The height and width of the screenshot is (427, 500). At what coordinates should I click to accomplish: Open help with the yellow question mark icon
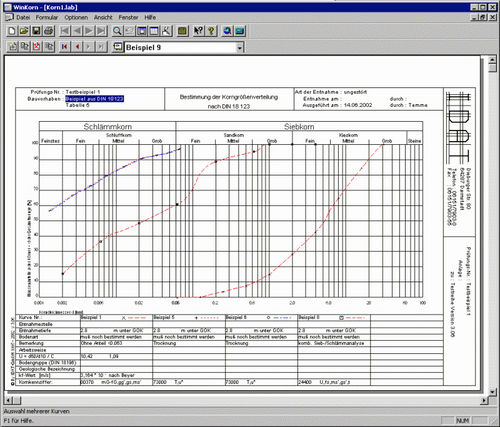point(211,31)
